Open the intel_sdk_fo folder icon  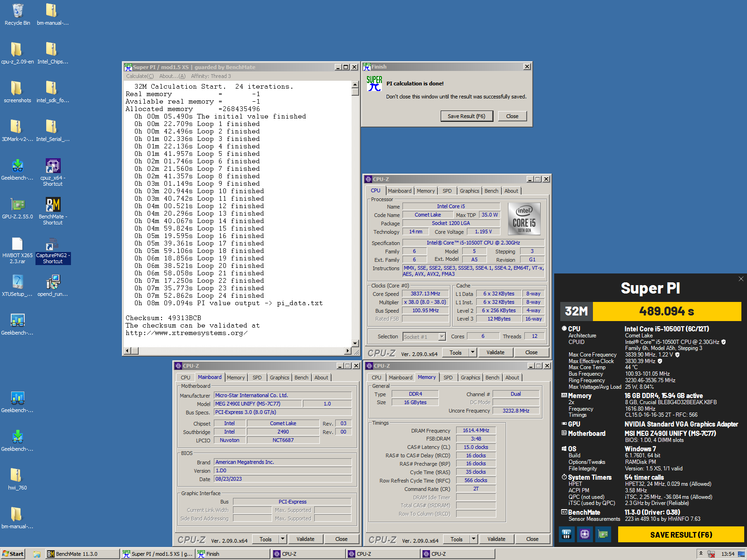coord(52,92)
